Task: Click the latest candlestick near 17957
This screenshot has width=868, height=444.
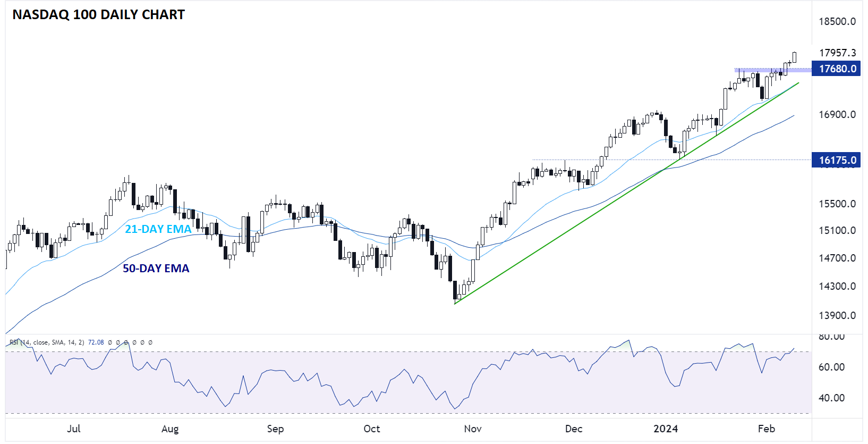Action: point(795,57)
